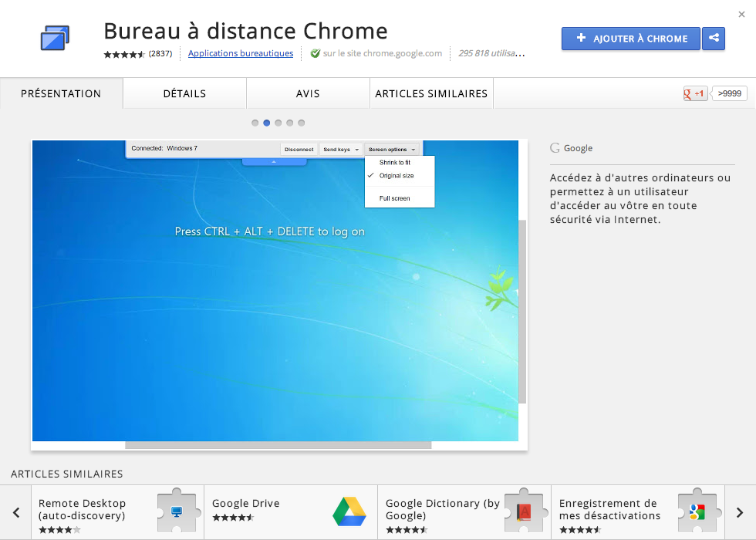Close the extension detail overlay
Image resolution: width=756 pixels, height=540 pixels.
click(741, 15)
